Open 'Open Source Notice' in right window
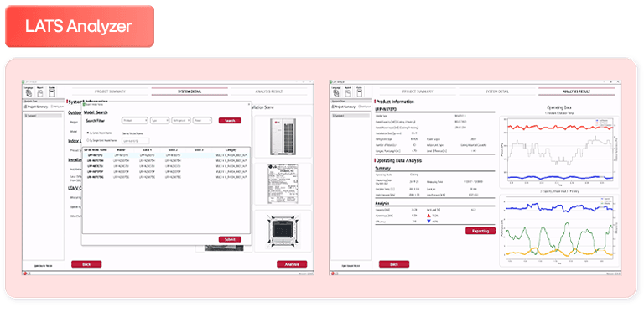Viewport: 644px width, 313px height. 351,266
